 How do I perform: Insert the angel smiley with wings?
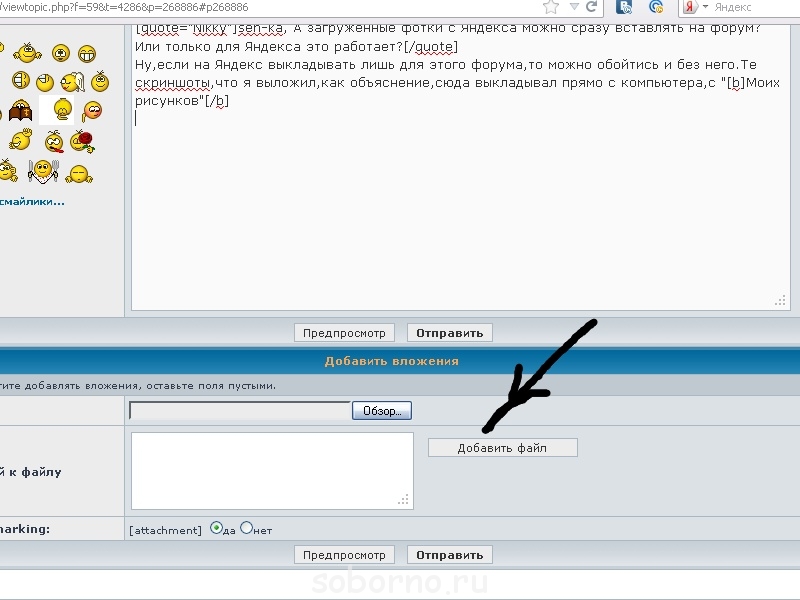click(73, 81)
